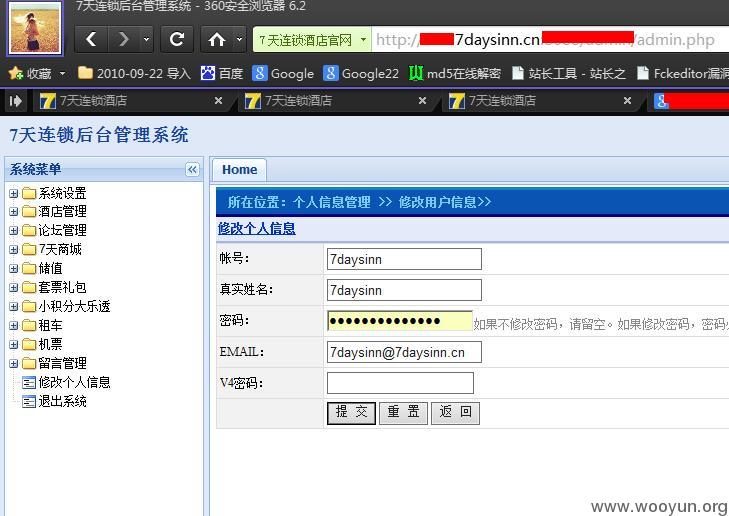Click the EMAIL input field
Viewport: 729px width, 516px height.
tap(404, 352)
